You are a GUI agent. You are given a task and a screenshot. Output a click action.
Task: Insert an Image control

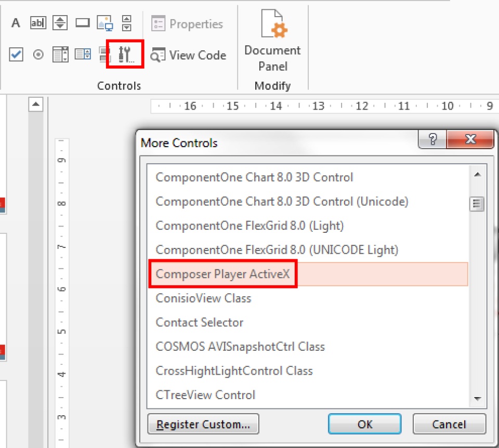click(x=104, y=23)
